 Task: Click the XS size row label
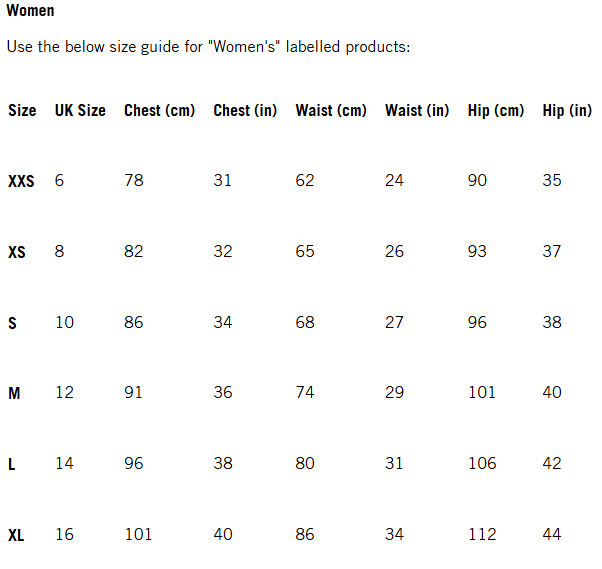tap(17, 253)
